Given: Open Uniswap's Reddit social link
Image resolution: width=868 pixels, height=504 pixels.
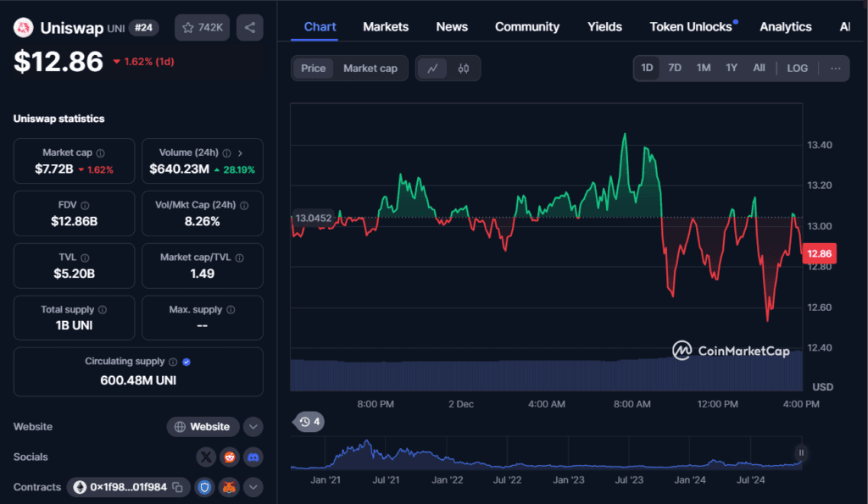Looking at the screenshot, I should pos(230,457).
